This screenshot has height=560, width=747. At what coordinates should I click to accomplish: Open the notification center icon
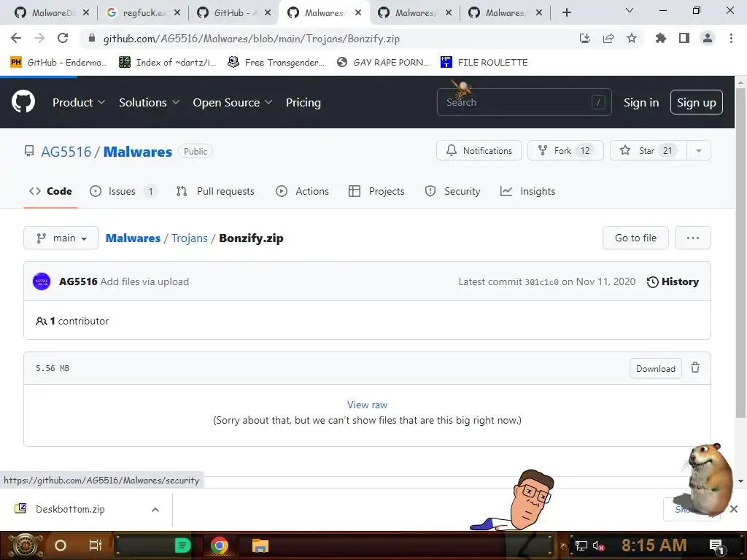point(716,545)
